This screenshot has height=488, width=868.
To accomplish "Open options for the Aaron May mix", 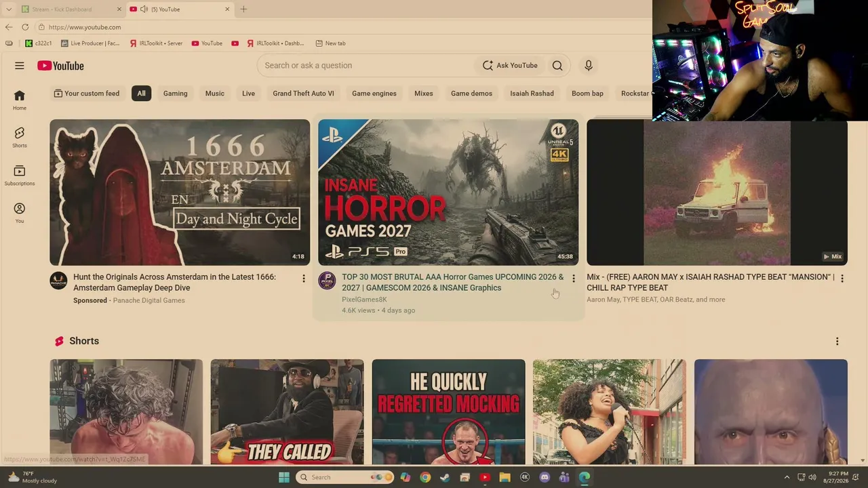I will (x=842, y=279).
